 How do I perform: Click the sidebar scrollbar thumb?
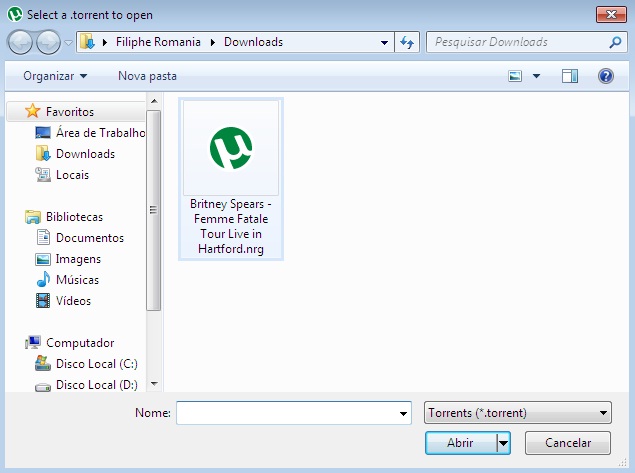pos(154,210)
